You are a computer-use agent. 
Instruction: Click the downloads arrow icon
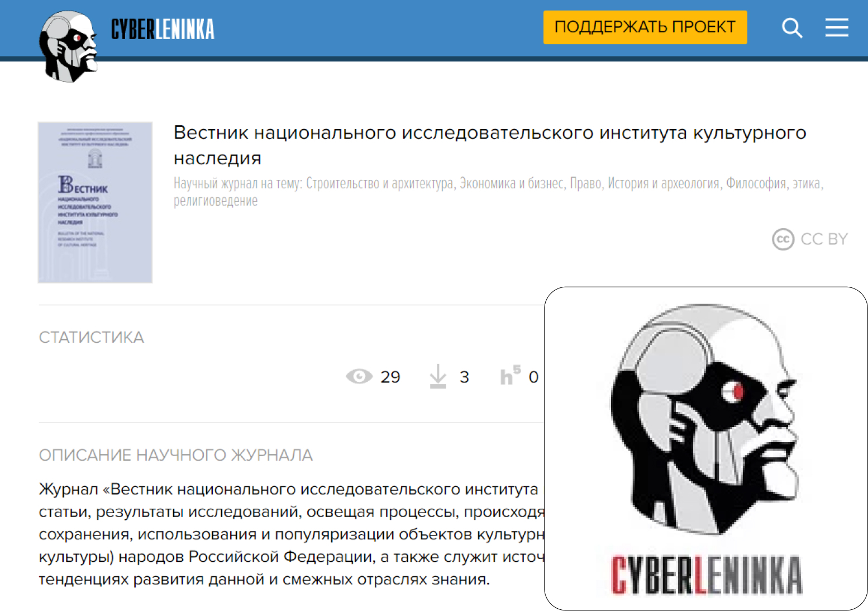coord(438,376)
